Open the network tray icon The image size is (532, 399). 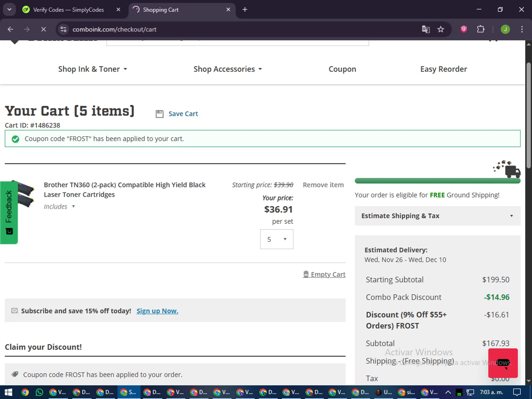470,392
